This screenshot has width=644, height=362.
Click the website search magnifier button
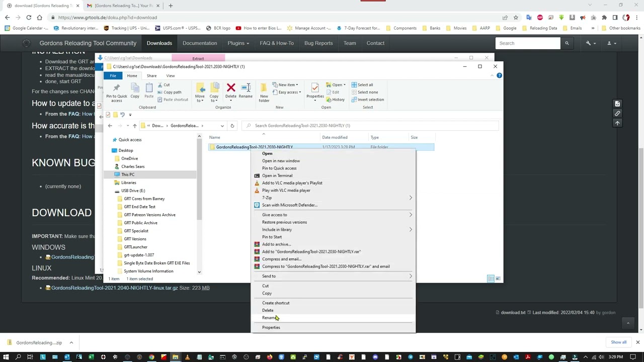(x=567, y=43)
